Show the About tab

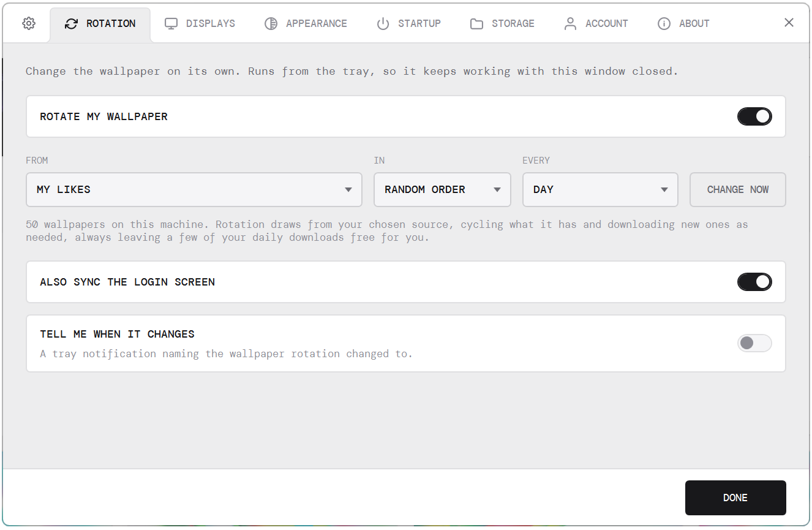[683, 23]
